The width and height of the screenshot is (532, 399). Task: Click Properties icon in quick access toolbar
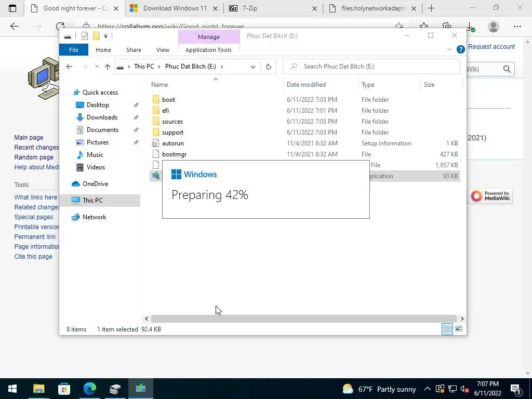pyautogui.click(x=85, y=36)
